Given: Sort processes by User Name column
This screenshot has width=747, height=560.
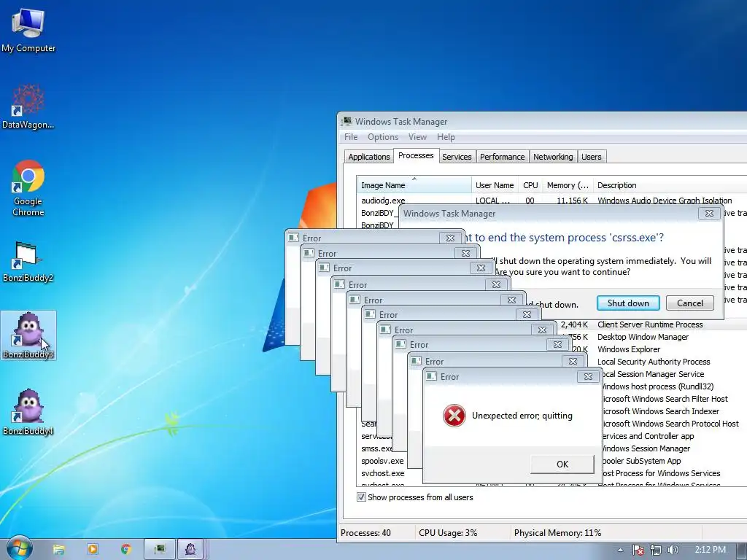Looking at the screenshot, I should 495,185.
